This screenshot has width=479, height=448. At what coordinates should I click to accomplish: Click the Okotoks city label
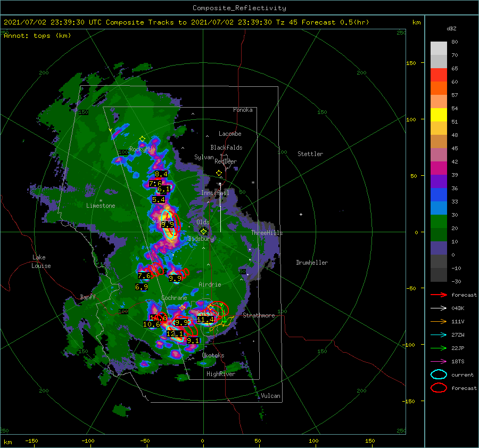(213, 355)
